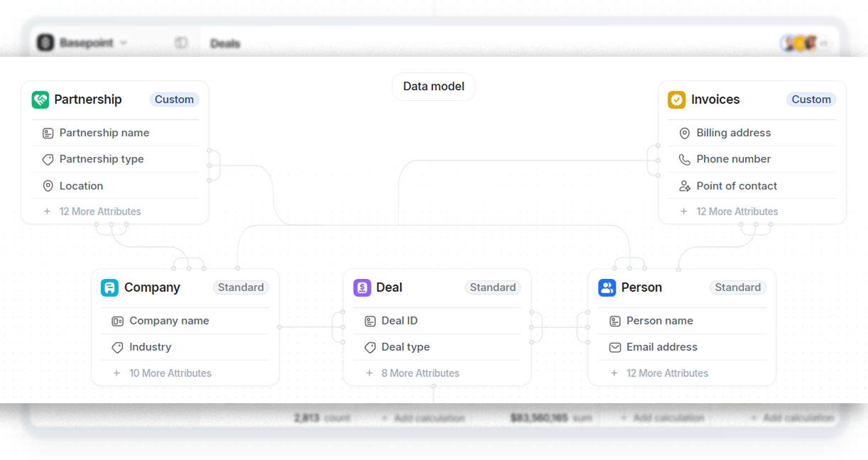Click the Custom badge on Partnership
The width and height of the screenshot is (868, 460).
(x=174, y=99)
